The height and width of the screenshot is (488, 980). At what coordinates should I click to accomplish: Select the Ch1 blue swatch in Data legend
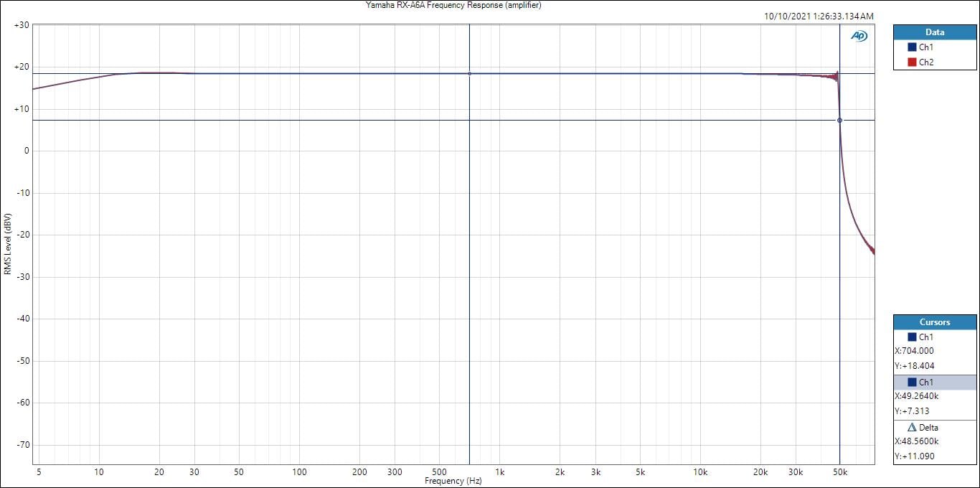coord(912,47)
